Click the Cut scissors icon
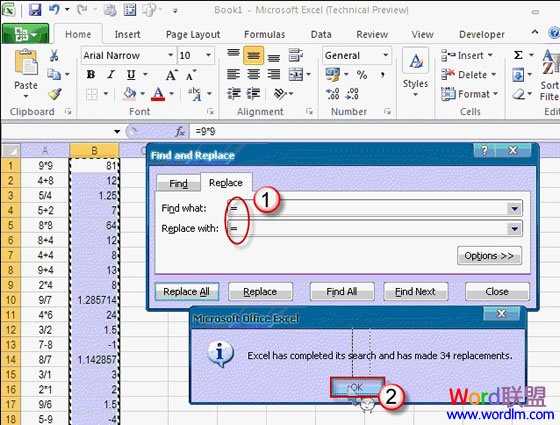This screenshot has height=425, width=560. tap(54, 56)
